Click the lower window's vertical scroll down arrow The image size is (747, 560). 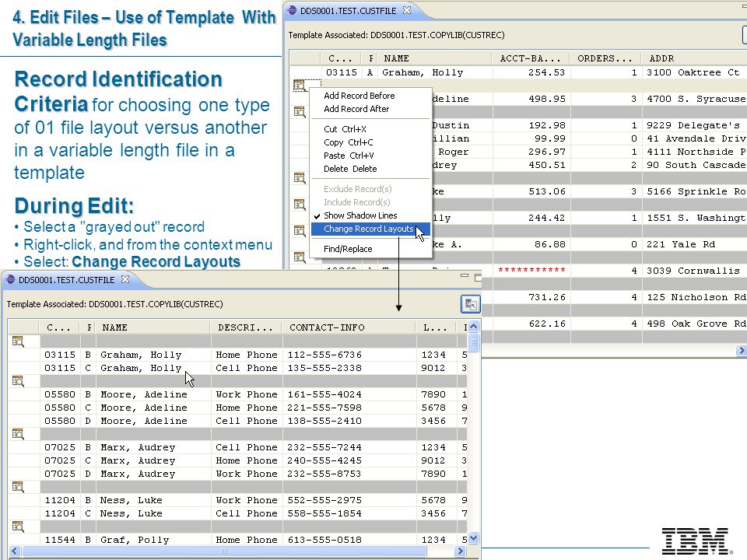pos(473,538)
